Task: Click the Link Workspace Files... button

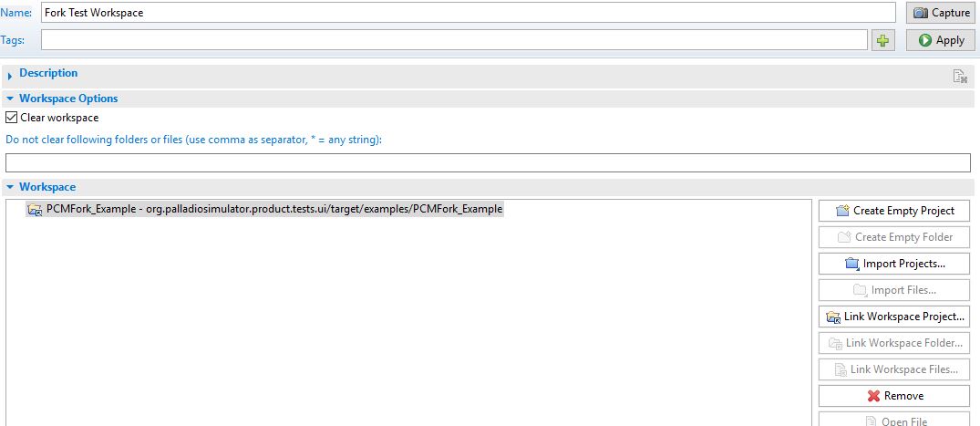Action: pos(894,369)
